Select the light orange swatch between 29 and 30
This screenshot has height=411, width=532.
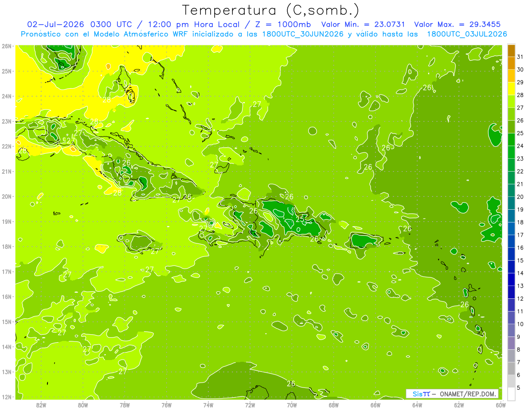(511, 76)
